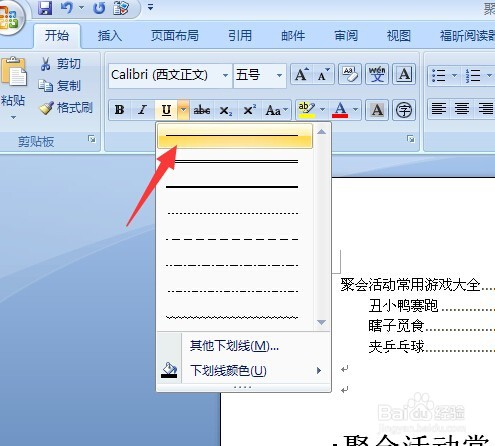
Task: Click the print preview icon in quick access toolbar
Action: pos(120,7)
